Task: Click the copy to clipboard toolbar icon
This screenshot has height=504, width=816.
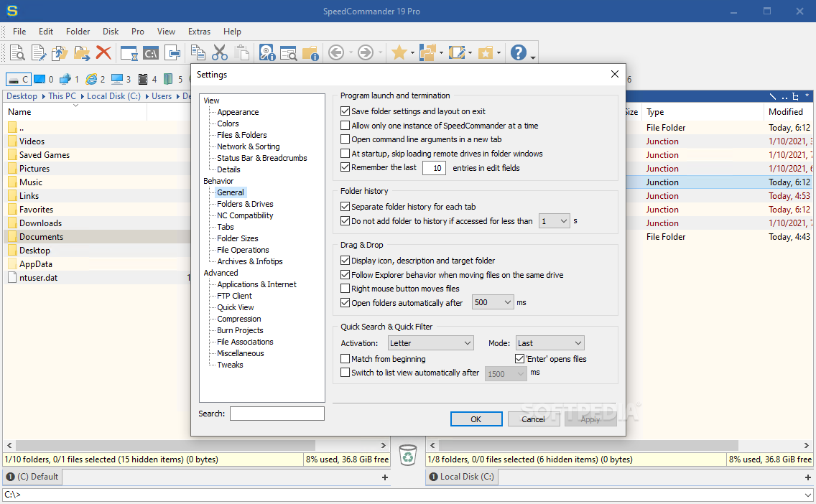Action: [198, 52]
